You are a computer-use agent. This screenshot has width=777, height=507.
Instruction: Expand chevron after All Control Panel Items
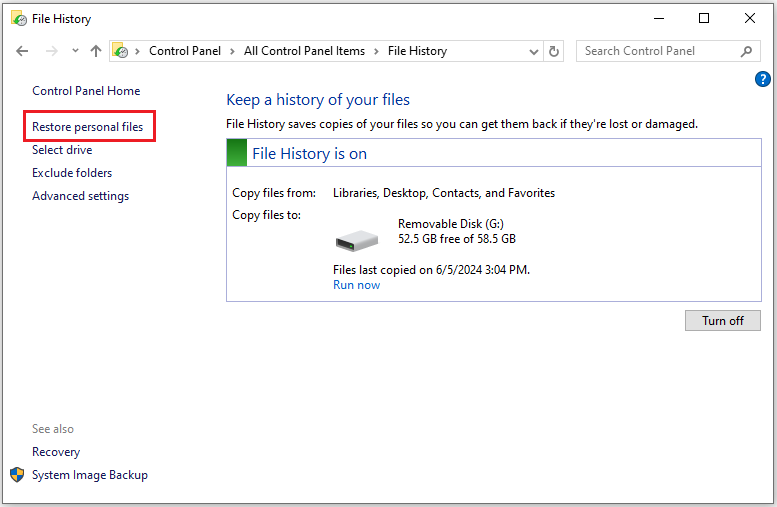(376, 51)
